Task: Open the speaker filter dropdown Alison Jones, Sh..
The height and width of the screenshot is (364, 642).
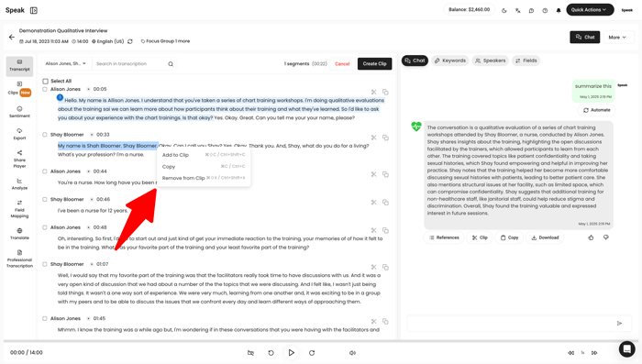Action: [66, 64]
